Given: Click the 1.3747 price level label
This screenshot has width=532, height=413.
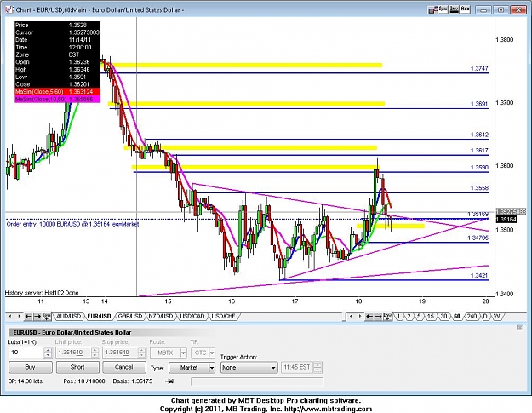Looking at the screenshot, I should click(479, 68).
